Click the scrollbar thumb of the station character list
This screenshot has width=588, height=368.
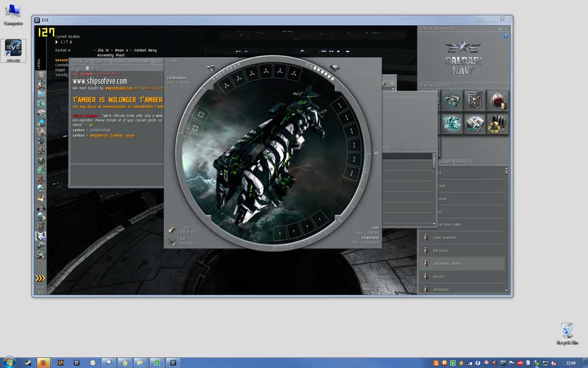507,171
